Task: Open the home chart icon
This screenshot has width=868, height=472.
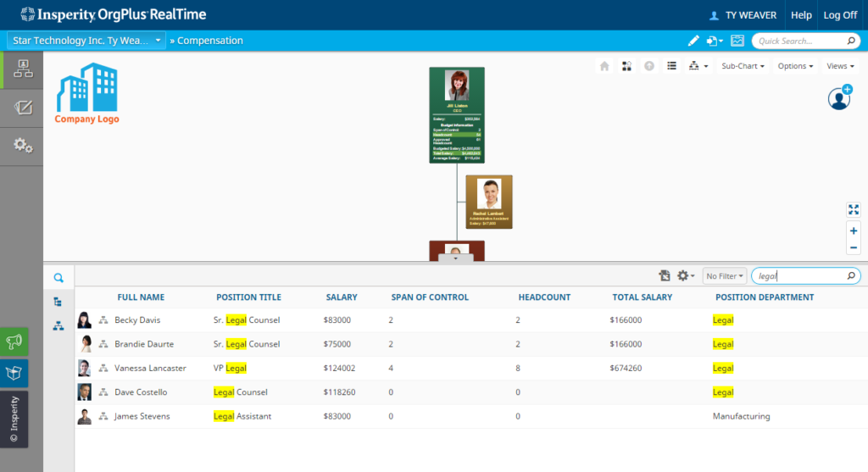Action: pyautogui.click(x=604, y=66)
